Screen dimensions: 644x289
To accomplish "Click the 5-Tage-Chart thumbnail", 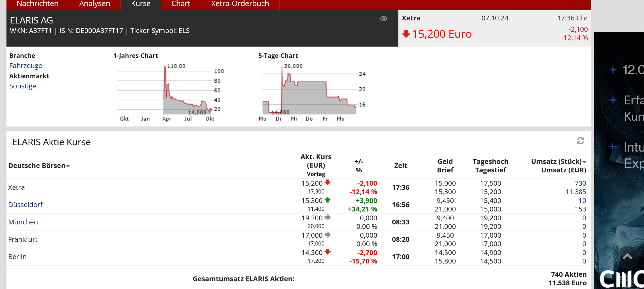I will [x=311, y=92].
